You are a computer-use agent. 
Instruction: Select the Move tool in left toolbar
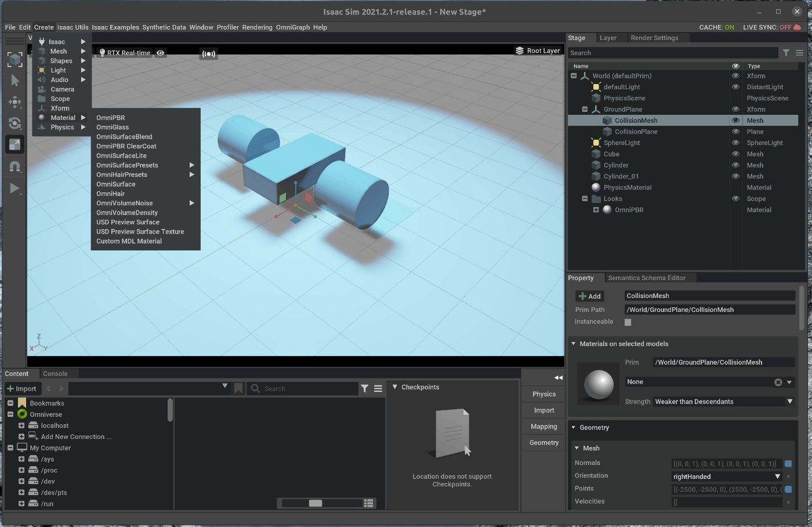[x=15, y=102]
